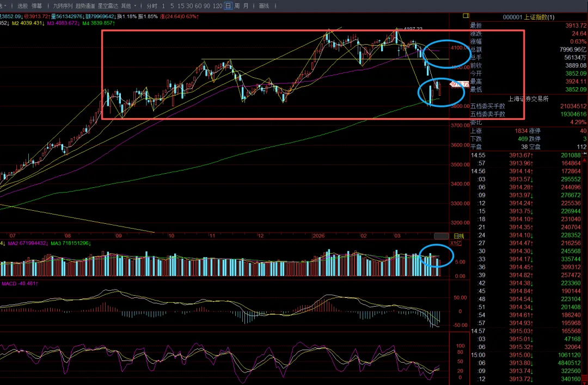Select the 星空雷达 indicator
Viewport: 588px width, 385px height.
(x=108, y=5)
